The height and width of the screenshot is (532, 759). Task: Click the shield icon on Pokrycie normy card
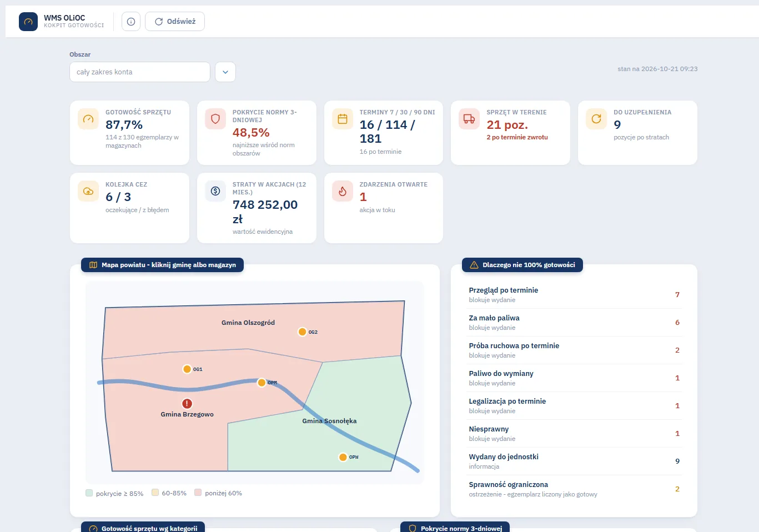(215, 119)
